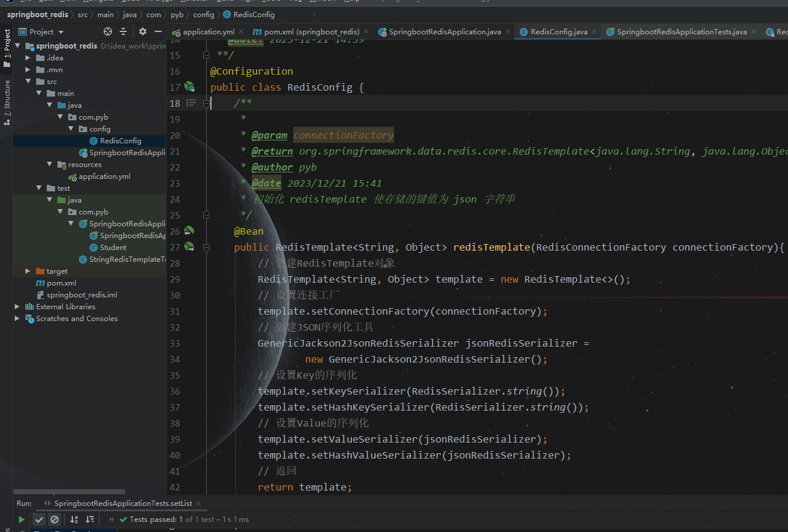
Task: Fold the Javadoc comment at line 18
Action: [x=206, y=104]
